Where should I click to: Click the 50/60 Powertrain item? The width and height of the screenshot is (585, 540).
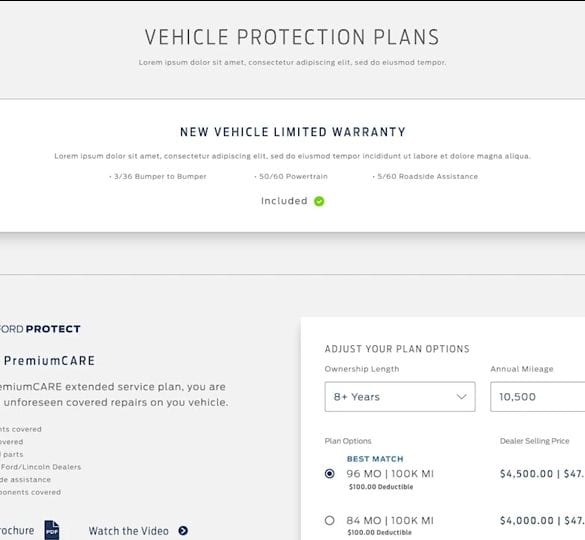tap(291, 177)
